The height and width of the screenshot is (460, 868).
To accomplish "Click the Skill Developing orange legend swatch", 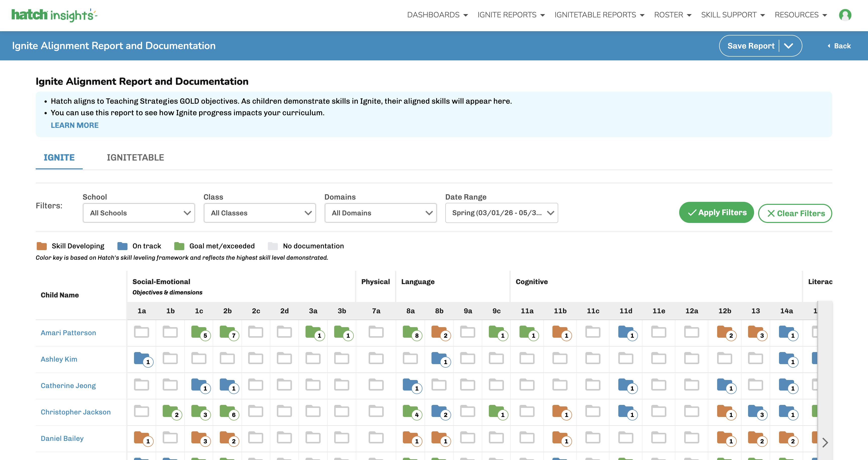I will (41, 246).
